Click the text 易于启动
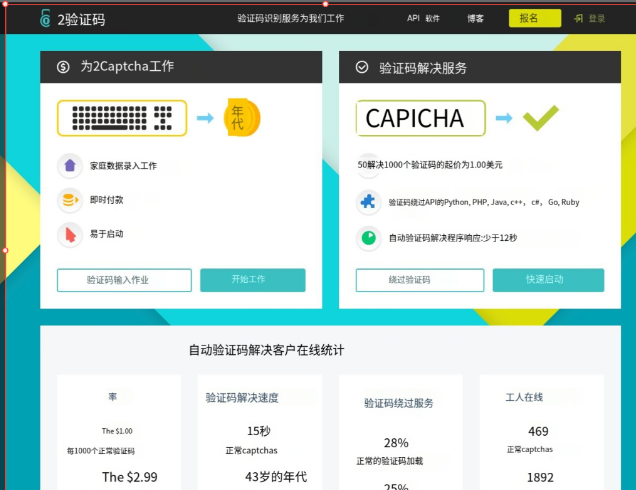Image resolution: width=636 pixels, height=490 pixels. [107, 234]
